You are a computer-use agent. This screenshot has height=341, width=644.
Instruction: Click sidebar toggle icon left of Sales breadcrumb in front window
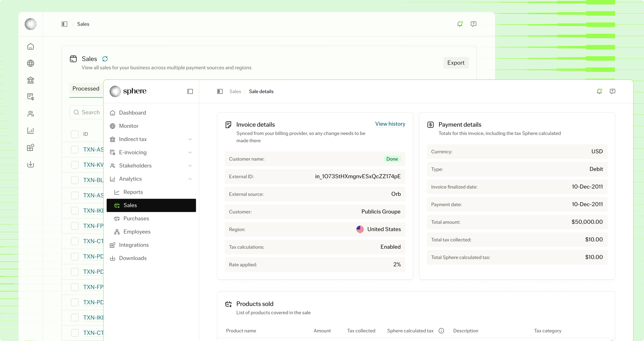tap(220, 91)
